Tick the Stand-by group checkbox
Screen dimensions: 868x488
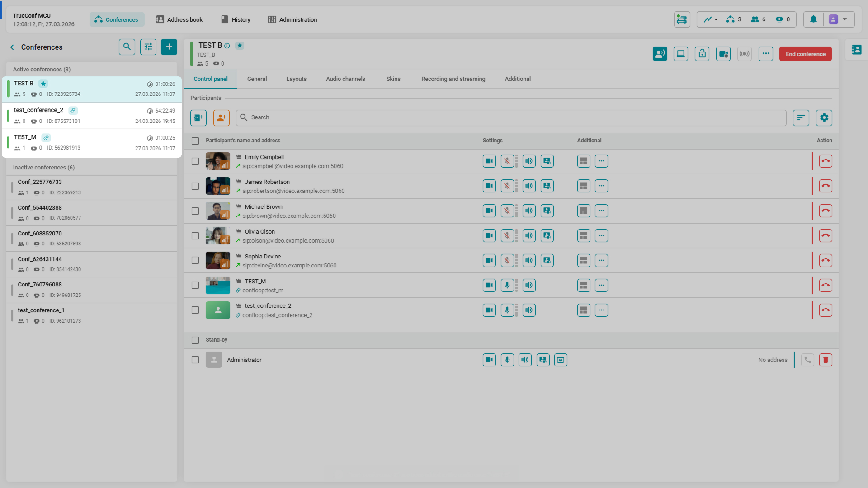pos(195,340)
